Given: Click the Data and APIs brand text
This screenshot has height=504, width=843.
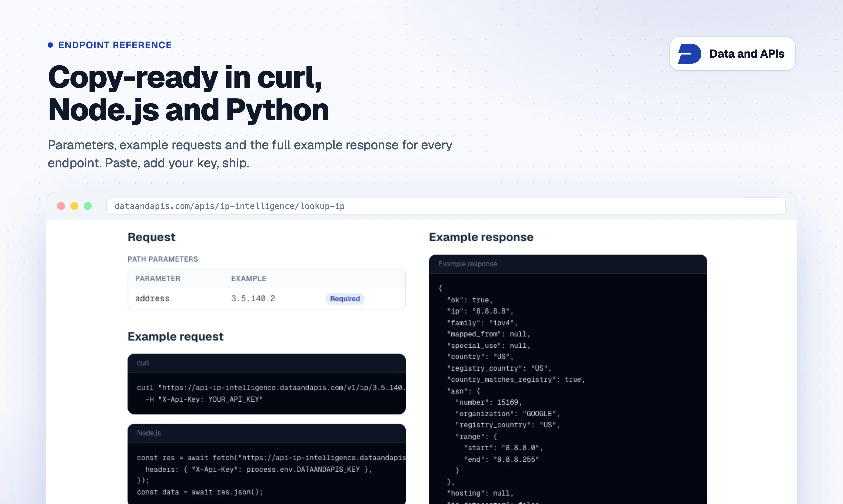Looking at the screenshot, I should 747,54.
